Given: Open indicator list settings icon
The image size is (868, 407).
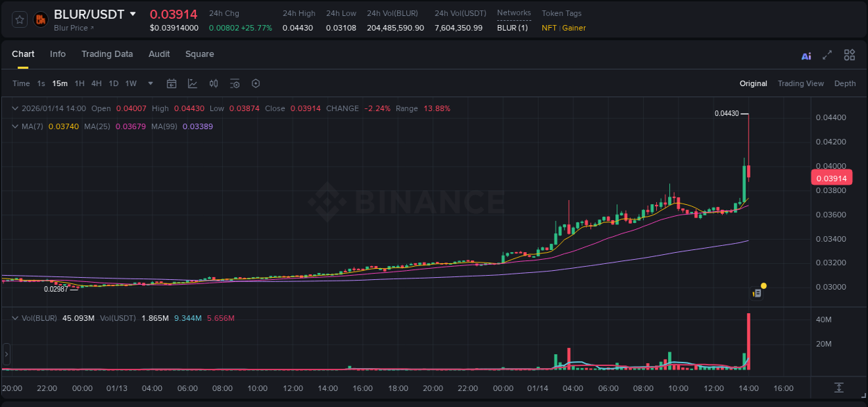Looking at the screenshot, I should (235, 83).
